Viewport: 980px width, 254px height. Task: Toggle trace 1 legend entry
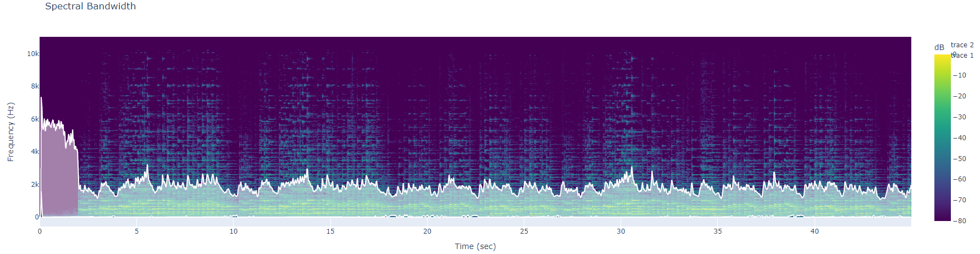963,56
